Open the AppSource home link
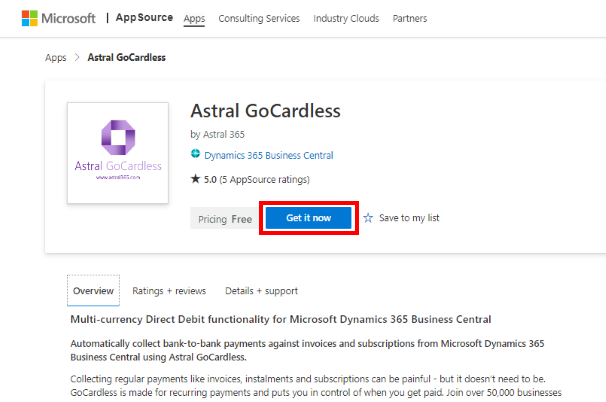The width and height of the screenshot is (606, 402). pos(144,18)
